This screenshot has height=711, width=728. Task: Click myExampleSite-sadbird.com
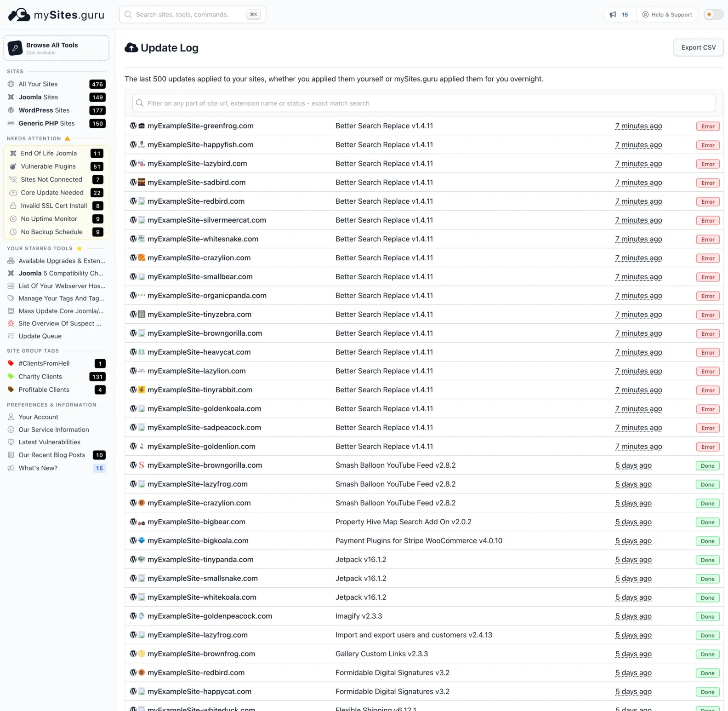[196, 182]
